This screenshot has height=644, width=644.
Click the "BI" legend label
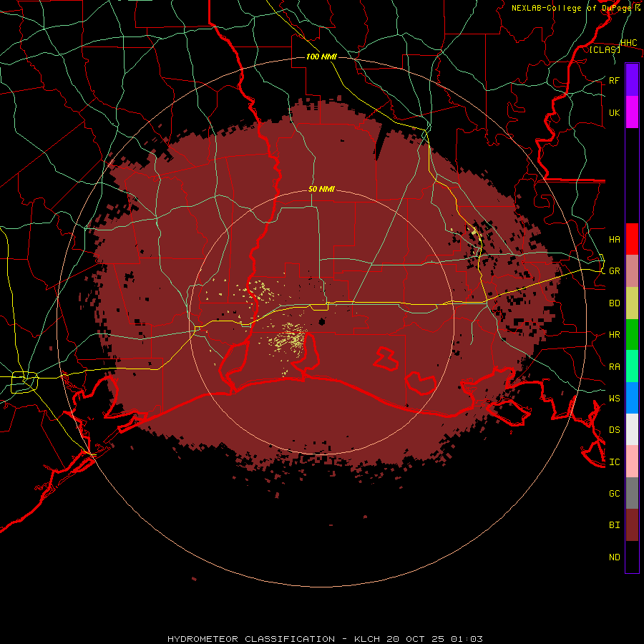(614, 525)
